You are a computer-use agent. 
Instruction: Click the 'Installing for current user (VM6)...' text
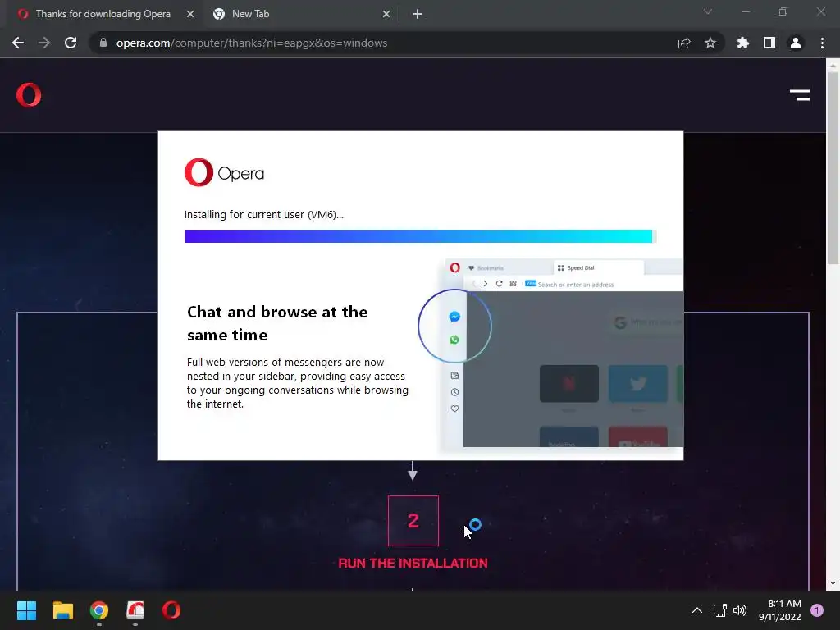point(264,214)
